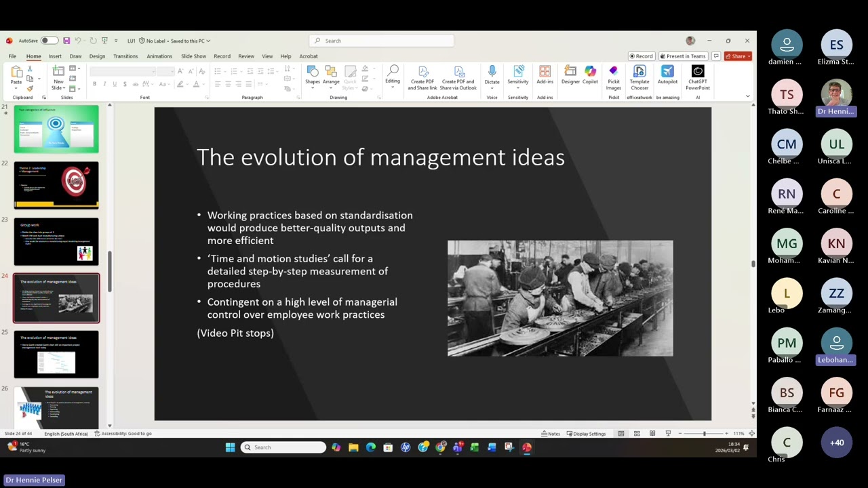
Task: Open the Shapes gallery
Action: coord(313,78)
